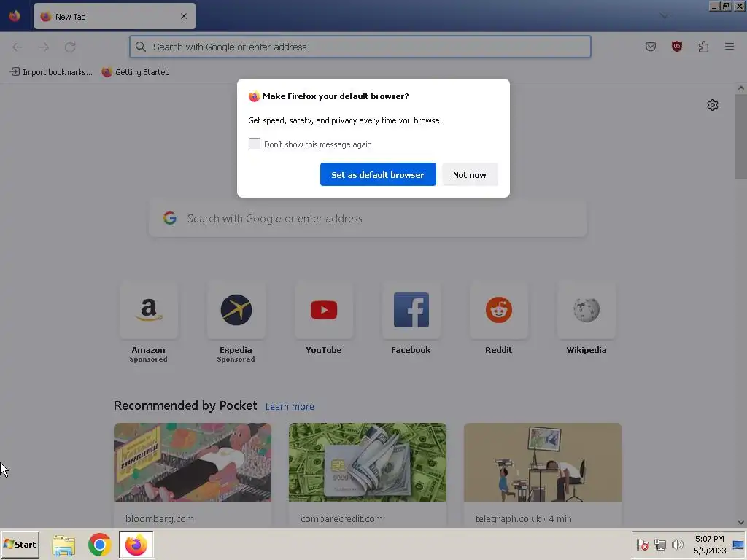Open the Getting Started bookmark
Viewport: 747px width, 560px height.
coord(136,72)
